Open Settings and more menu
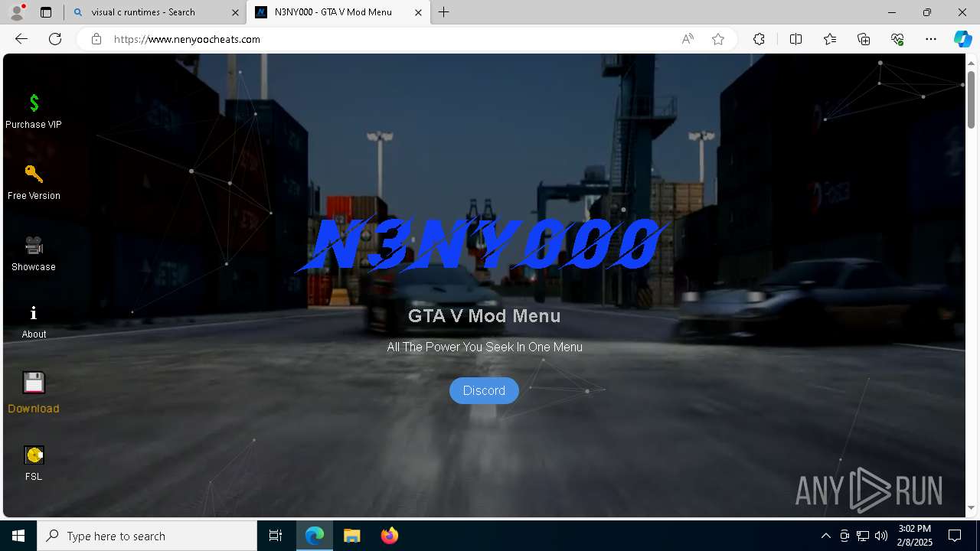The image size is (980, 551). [x=931, y=39]
